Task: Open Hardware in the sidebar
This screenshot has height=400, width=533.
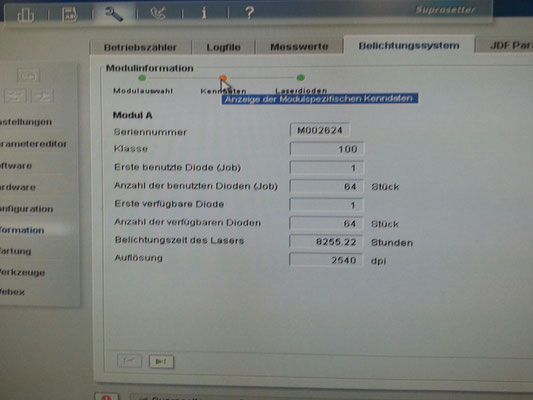Action: (18, 187)
